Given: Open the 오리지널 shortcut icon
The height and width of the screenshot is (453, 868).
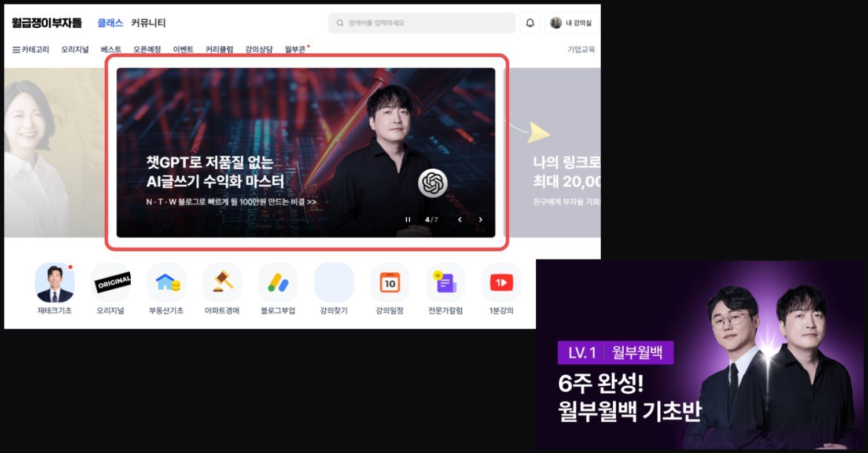Looking at the screenshot, I should tap(111, 283).
